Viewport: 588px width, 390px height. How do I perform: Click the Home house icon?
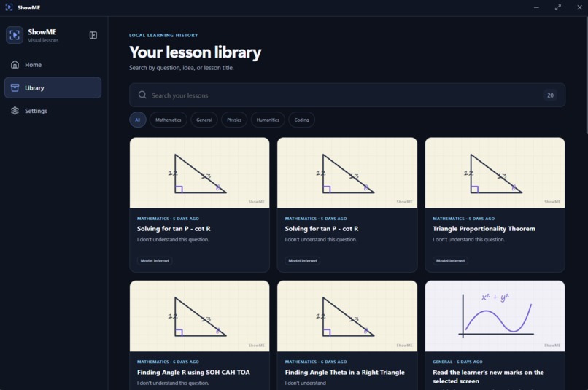15,65
